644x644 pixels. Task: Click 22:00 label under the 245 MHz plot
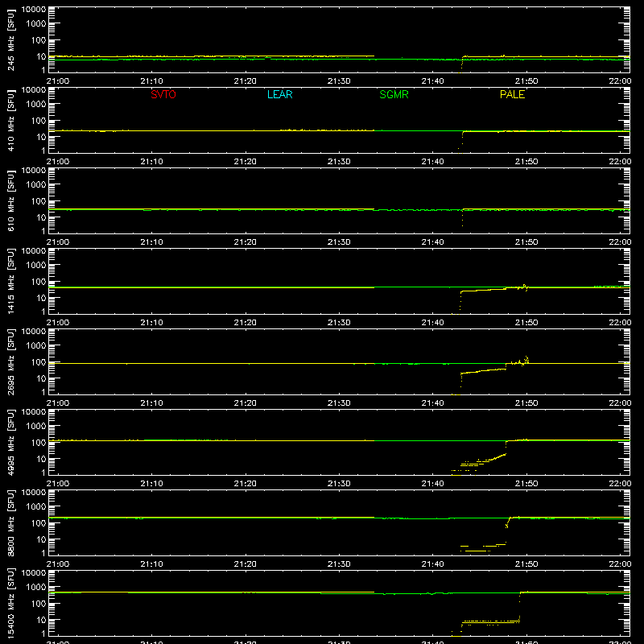620,81
